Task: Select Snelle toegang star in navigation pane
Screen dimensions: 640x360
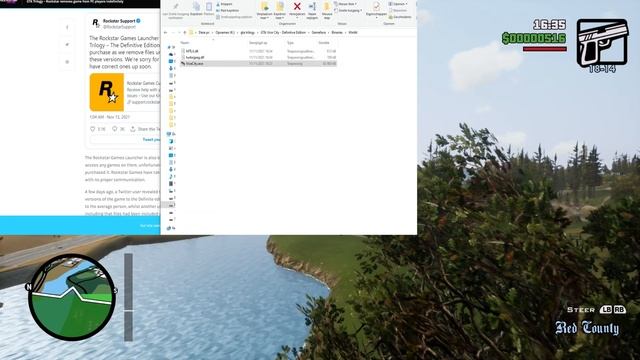Action: coord(169,47)
